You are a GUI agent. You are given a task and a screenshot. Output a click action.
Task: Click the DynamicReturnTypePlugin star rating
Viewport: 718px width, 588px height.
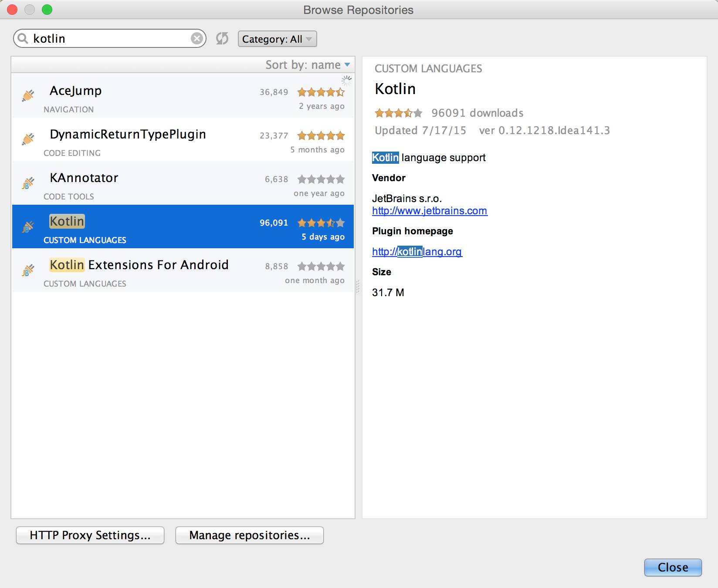(321, 135)
